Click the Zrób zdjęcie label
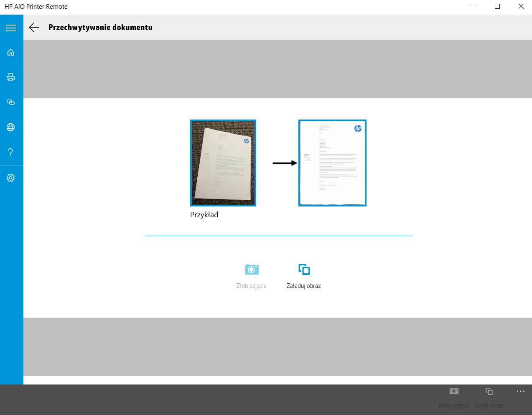Viewport: 532px width, 415px height. (x=252, y=286)
